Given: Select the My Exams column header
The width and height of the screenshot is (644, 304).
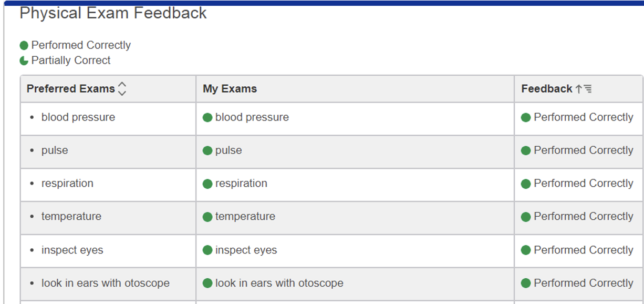Looking at the screenshot, I should coord(230,89).
